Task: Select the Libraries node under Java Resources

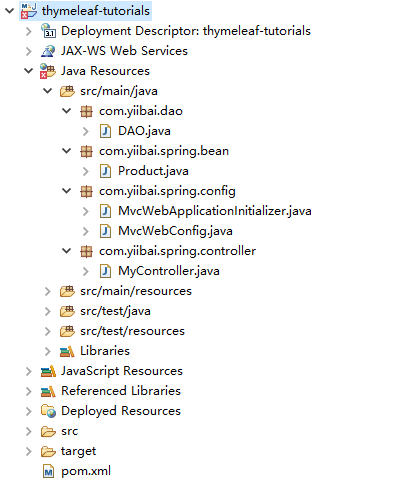Action: pos(105,351)
